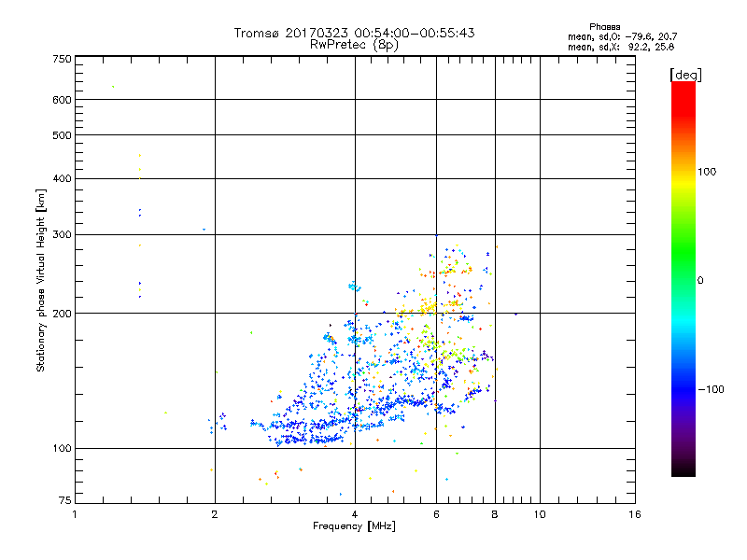The height and width of the screenshot is (560, 747).
Task: Click the 'Stationary phase Virtual Height [km]' axis label
Action: point(41,281)
